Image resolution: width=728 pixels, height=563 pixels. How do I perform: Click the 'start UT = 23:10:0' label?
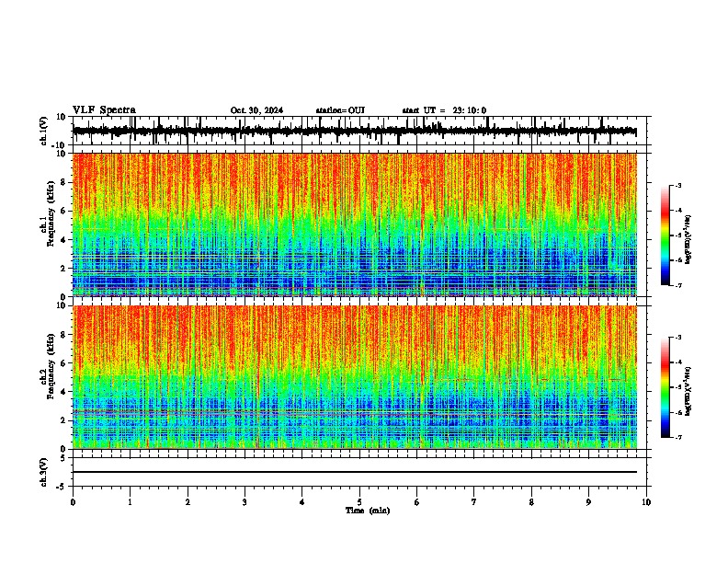[x=444, y=110]
